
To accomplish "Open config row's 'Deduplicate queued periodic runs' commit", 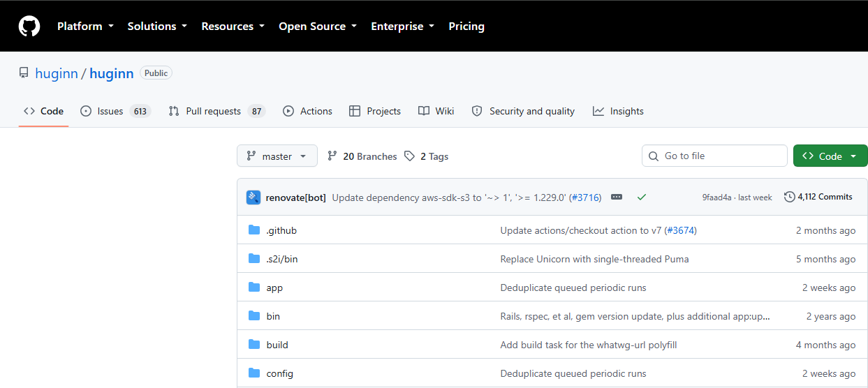I will click(x=573, y=373).
